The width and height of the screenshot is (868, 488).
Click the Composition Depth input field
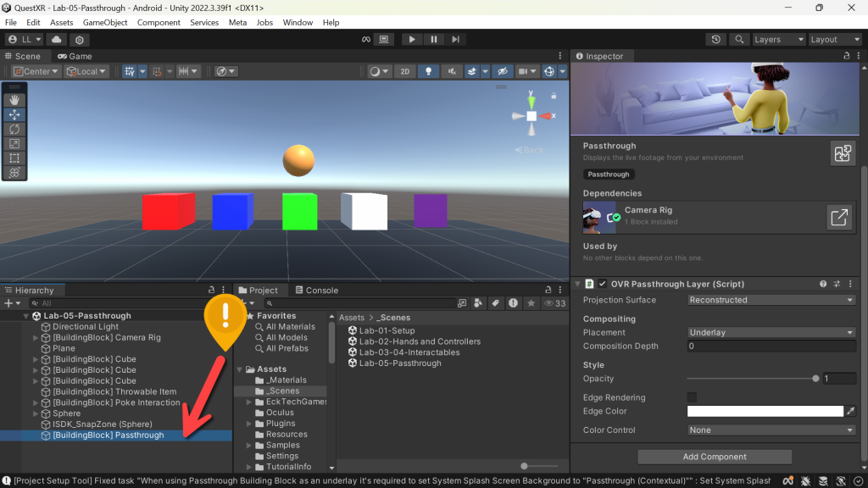(771, 346)
